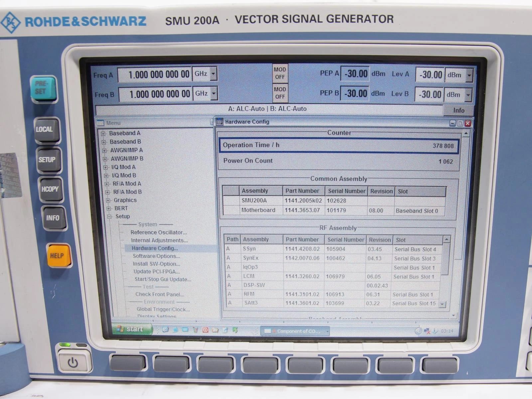Image resolution: width=532 pixels, height=399 pixels.
Task: Open Global Trigger/Clock... entry
Action: pos(163,309)
